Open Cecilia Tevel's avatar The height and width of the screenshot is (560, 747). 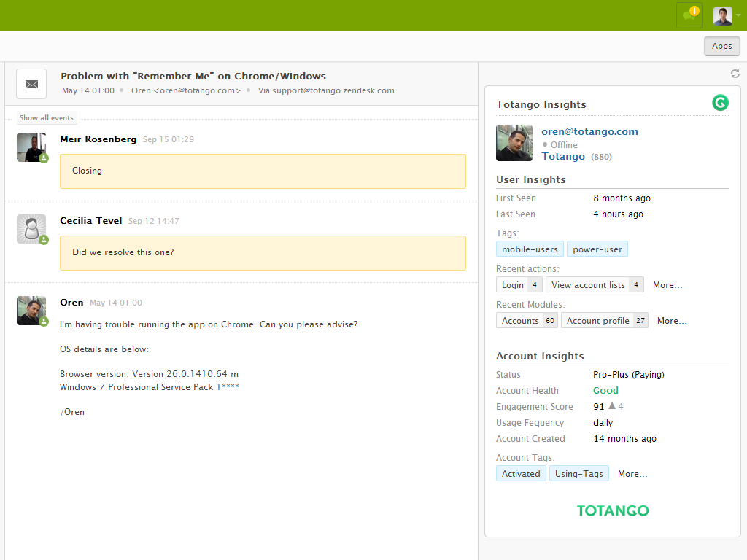point(31,229)
